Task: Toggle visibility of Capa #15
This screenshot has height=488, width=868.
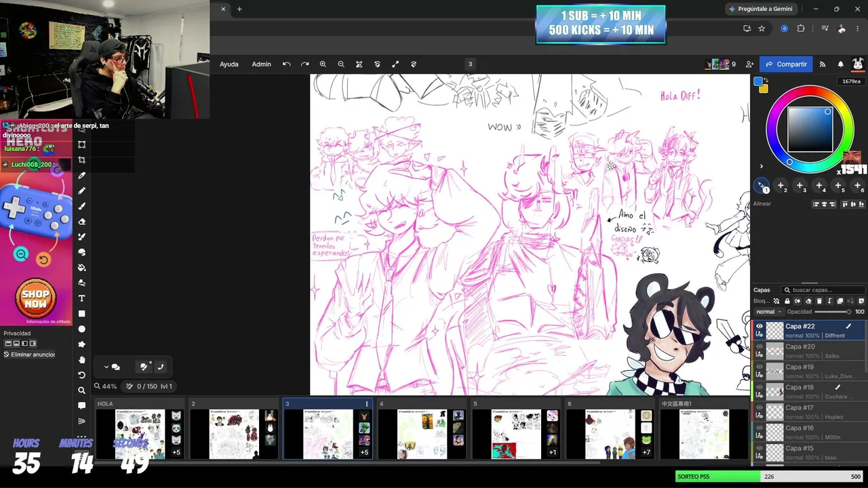Action: point(759,448)
